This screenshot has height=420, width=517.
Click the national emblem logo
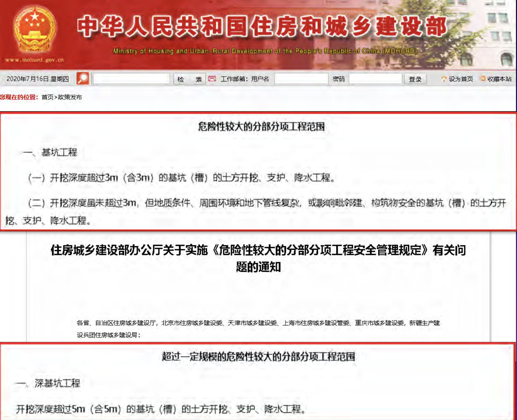point(34,30)
